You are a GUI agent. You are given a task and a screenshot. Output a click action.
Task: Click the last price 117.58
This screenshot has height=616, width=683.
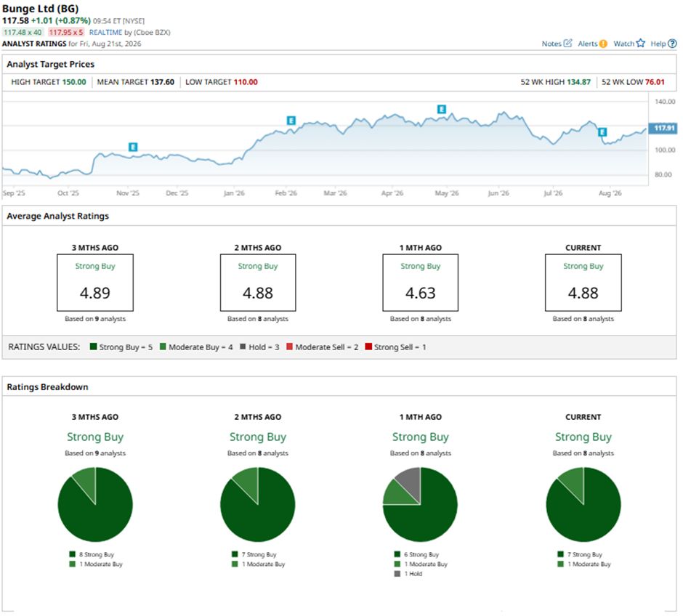coord(15,20)
